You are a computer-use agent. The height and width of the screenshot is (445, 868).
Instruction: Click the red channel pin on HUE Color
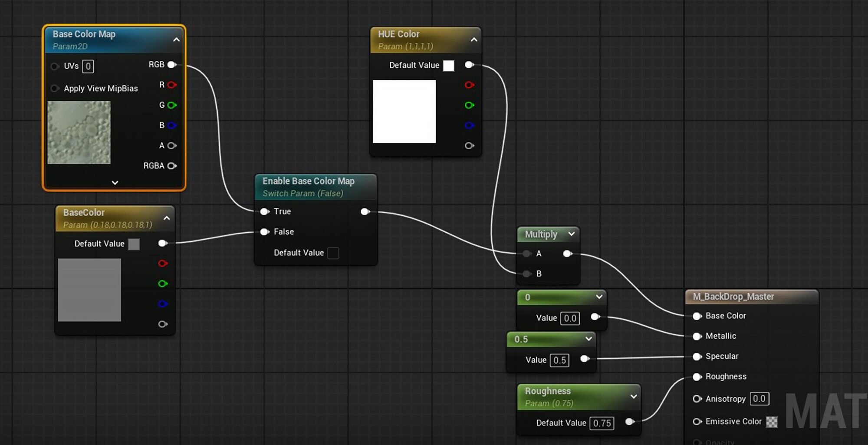pos(469,85)
